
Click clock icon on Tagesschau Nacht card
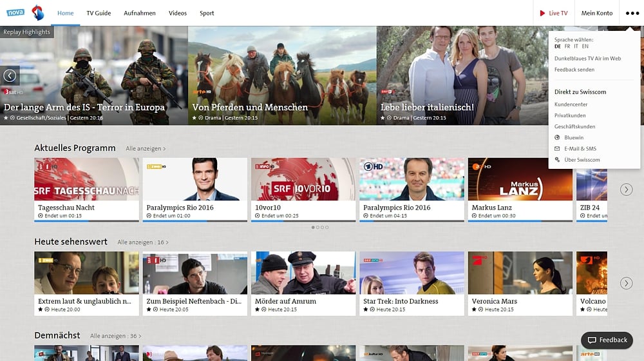(40, 215)
